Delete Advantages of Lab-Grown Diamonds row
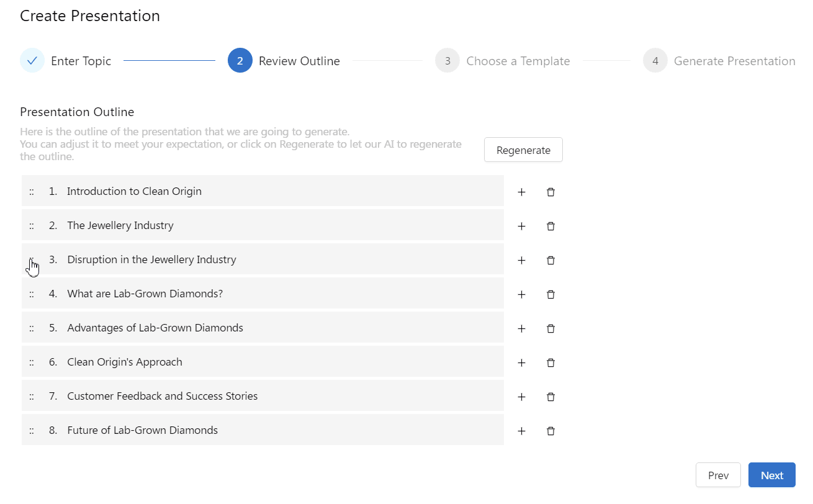813x504 pixels. point(550,328)
